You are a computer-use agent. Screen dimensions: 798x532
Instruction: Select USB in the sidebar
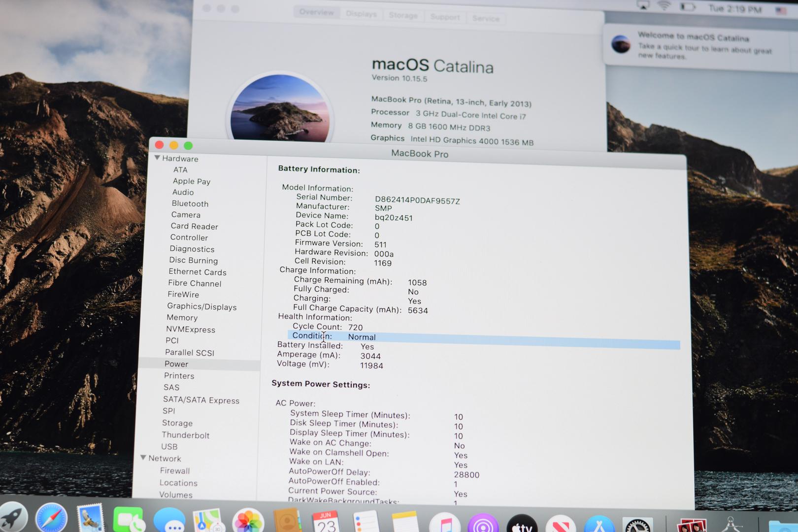pyautogui.click(x=169, y=447)
